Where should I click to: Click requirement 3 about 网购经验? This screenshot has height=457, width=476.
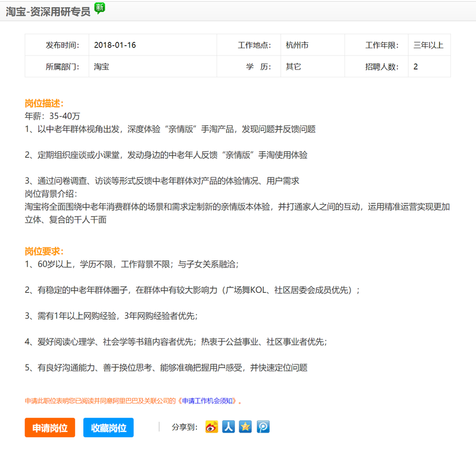tap(111, 316)
